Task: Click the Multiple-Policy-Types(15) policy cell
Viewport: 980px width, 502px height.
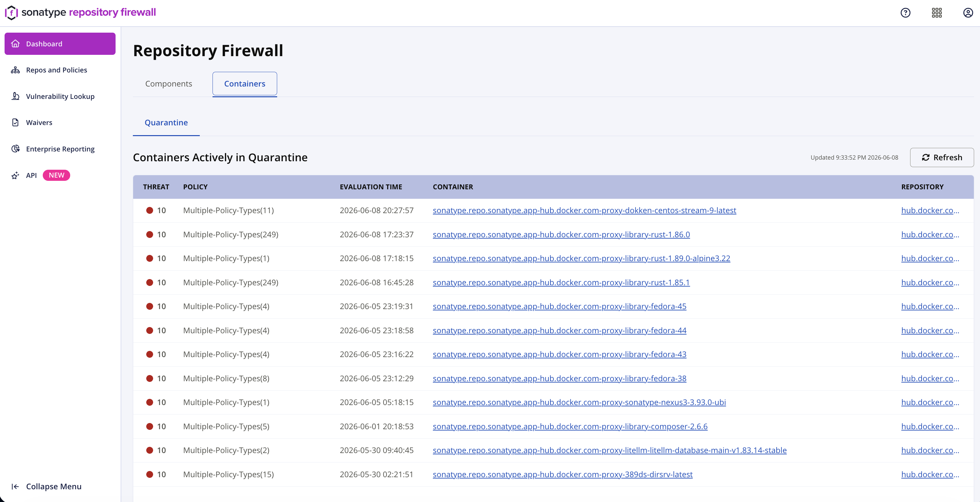Action: [228, 474]
